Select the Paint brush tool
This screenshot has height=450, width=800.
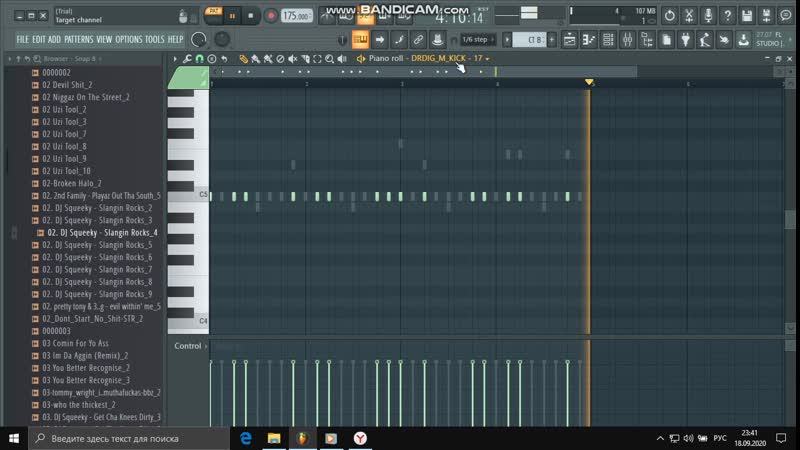256,59
